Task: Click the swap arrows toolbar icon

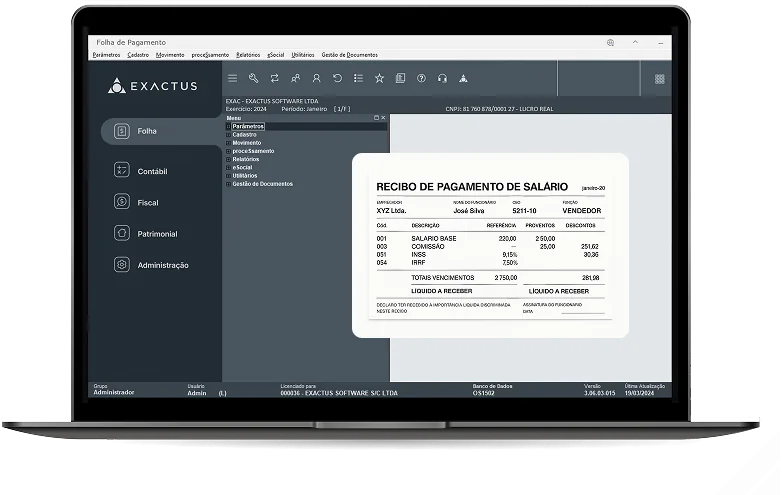Action: click(275, 78)
